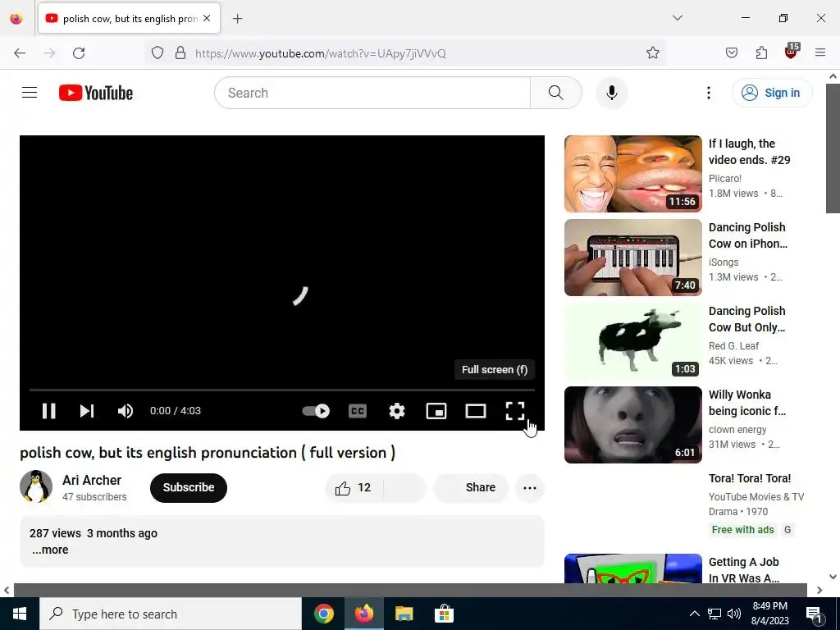
Task: Like the video with thumbs up
Action: [354, 487]
